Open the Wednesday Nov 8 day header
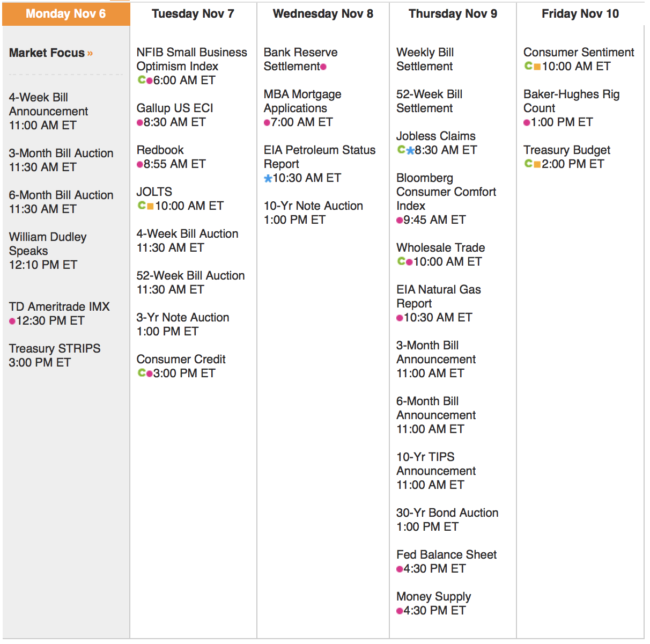The width and height of the screenshot is (650, 644). (323, 14)
